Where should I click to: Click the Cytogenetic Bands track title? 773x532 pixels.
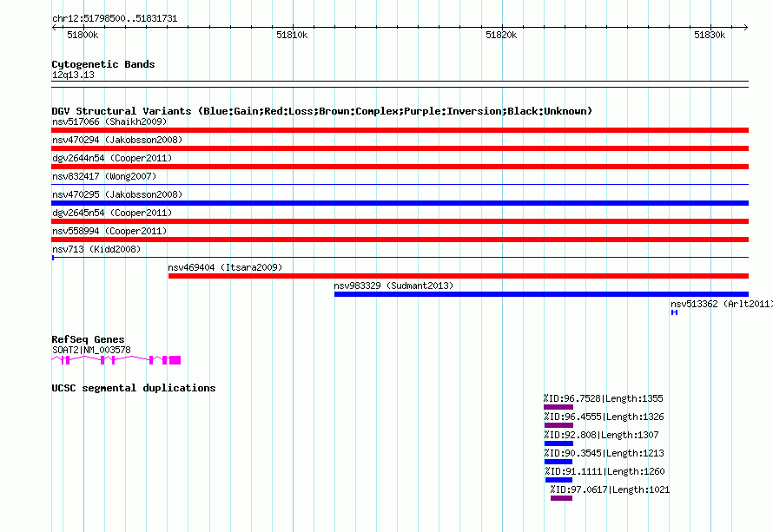[x=103, y=64]
